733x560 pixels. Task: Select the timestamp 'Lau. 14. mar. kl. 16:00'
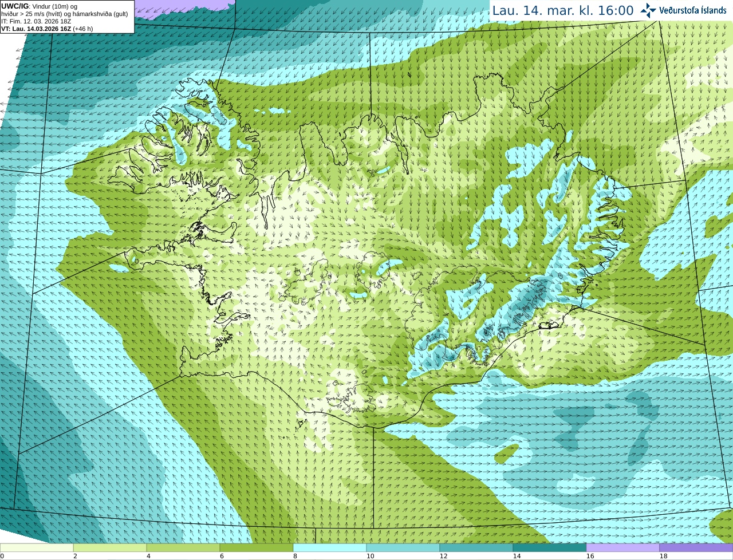[563, 11]
